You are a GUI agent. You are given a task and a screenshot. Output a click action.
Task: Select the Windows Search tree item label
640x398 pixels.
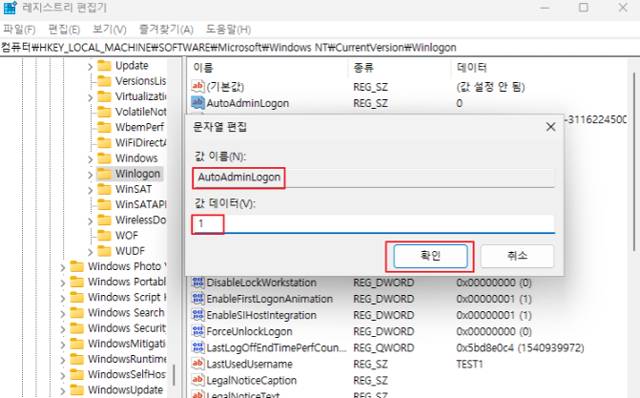(126, 313)
